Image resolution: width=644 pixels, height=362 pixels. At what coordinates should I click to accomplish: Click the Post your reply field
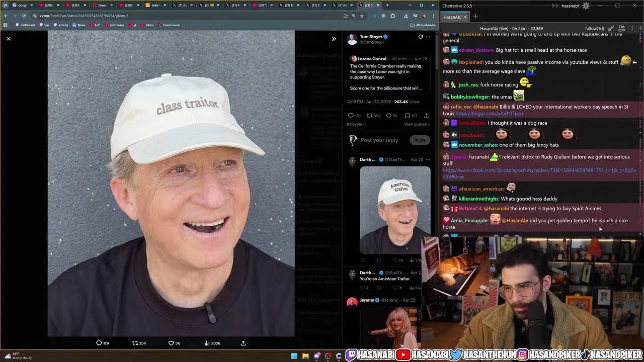pos(379,140)
